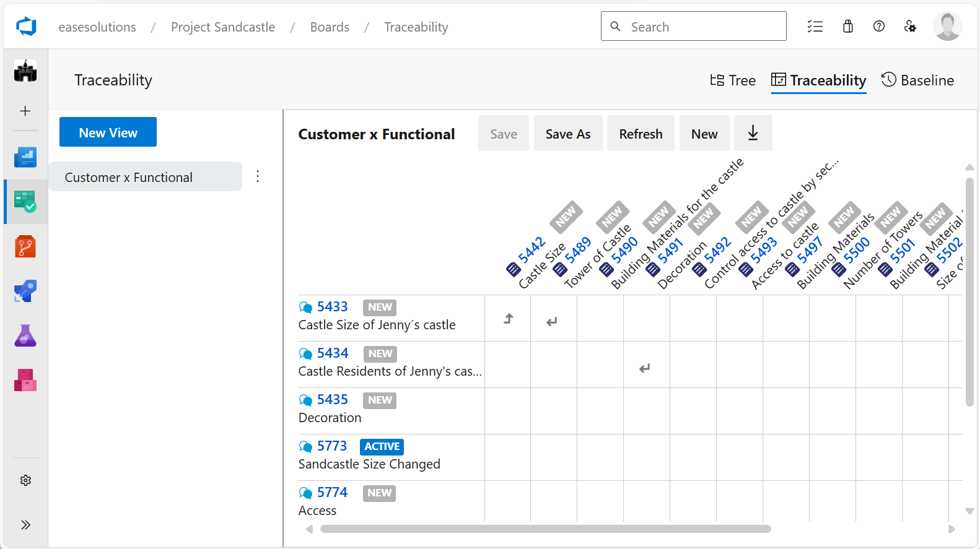The height and width of the screenshot is (549, 980).
Task: Open column work item 5489 link
Action: point(578,250)
